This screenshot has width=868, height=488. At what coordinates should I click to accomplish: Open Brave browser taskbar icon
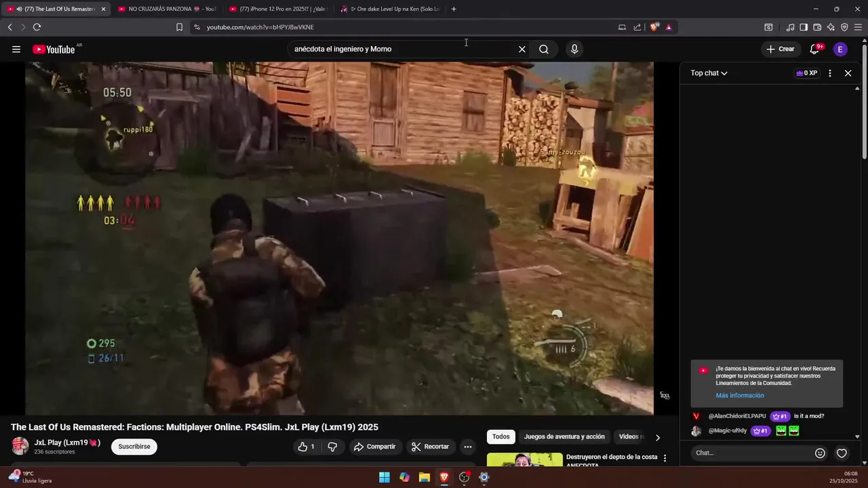444,477
